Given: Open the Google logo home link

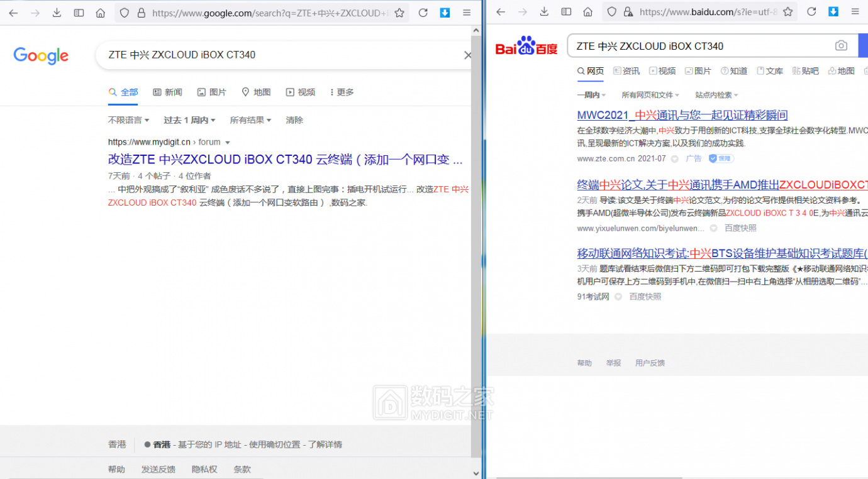Looking at the screenshot, I should (41, 56).
